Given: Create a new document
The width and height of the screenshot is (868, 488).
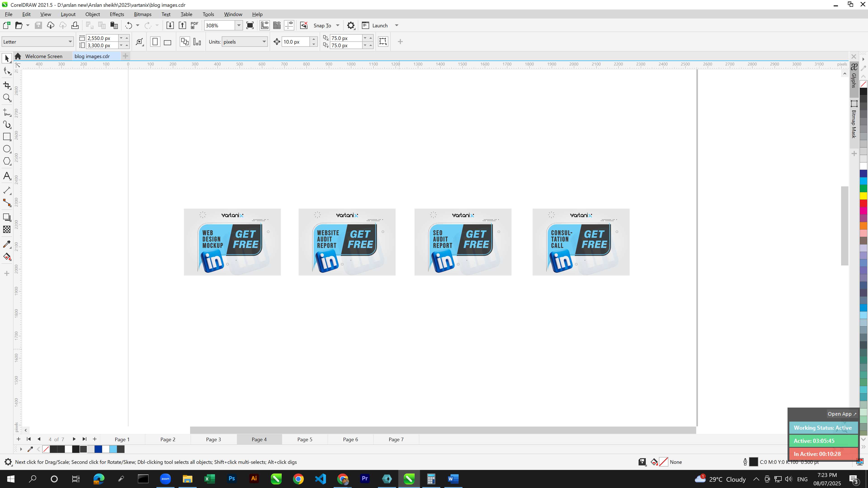Looking at the screenshot, I should (x=6, y=25).
